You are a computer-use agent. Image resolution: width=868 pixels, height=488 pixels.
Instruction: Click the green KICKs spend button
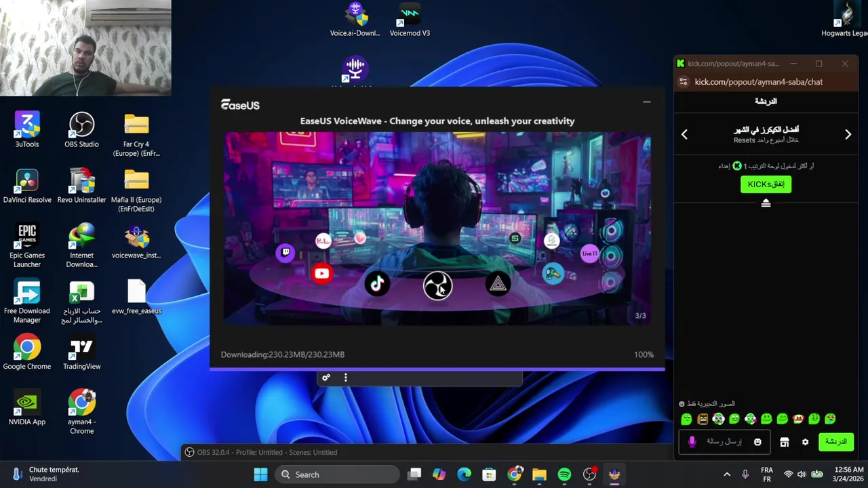[766, 184]
